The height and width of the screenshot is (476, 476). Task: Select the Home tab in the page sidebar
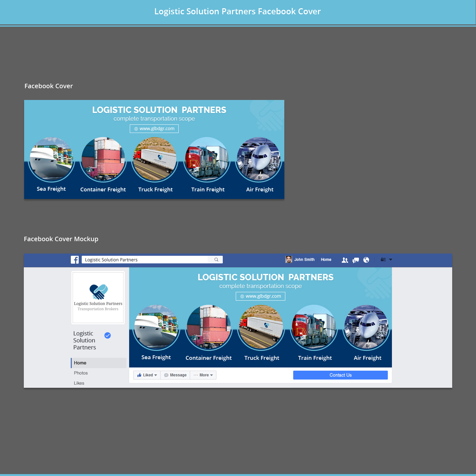pyautogui.click(x=99, y=363)
